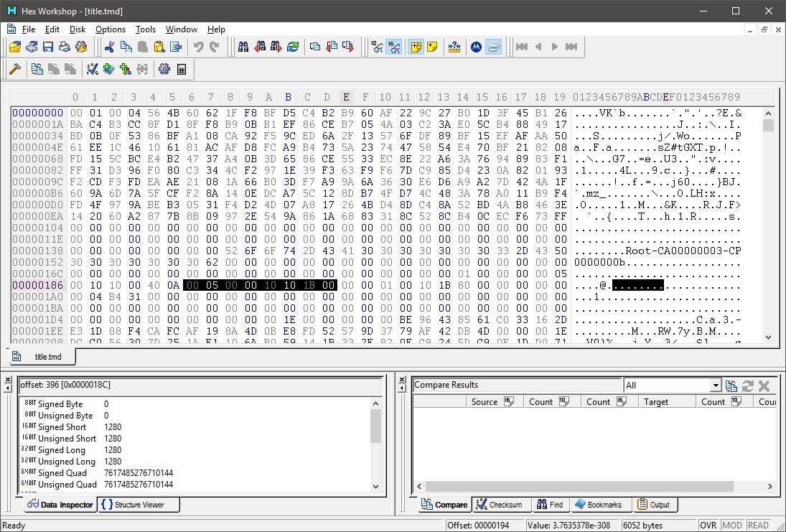Click the Open file folder icon
Viewport: 786px width, 532px height.
(x=15, y=47)
